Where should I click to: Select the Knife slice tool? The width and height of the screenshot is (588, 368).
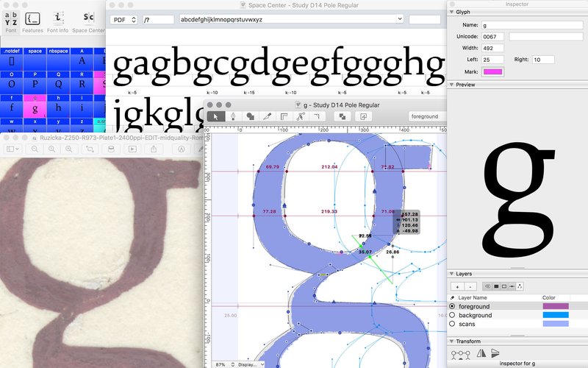(x=268, y=116)
